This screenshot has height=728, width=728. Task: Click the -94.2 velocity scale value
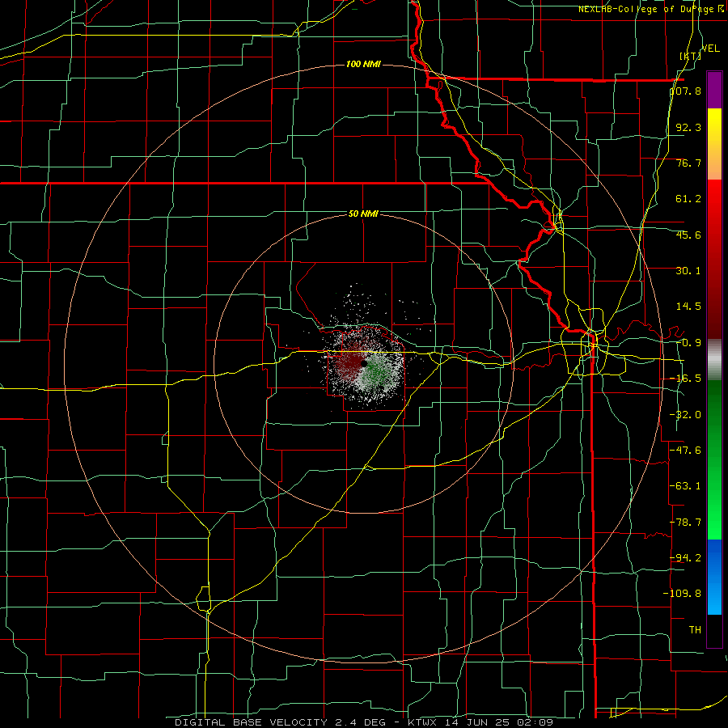[685, 557]
